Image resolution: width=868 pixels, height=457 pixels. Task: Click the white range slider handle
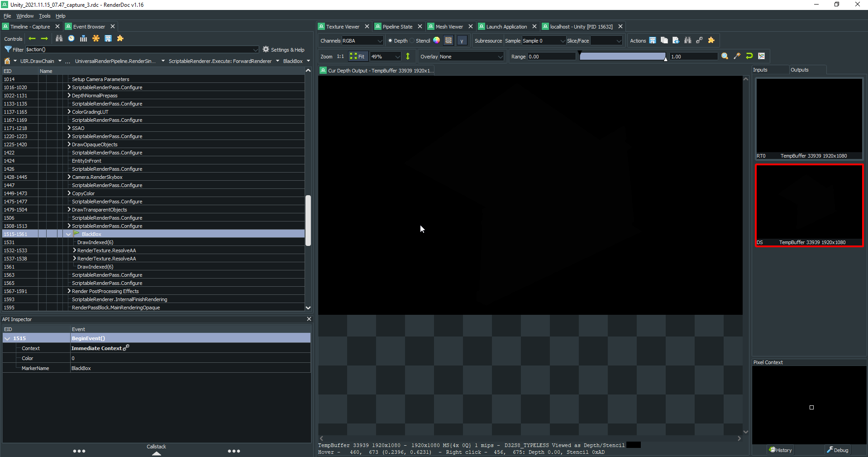click(x=666, y=59)
